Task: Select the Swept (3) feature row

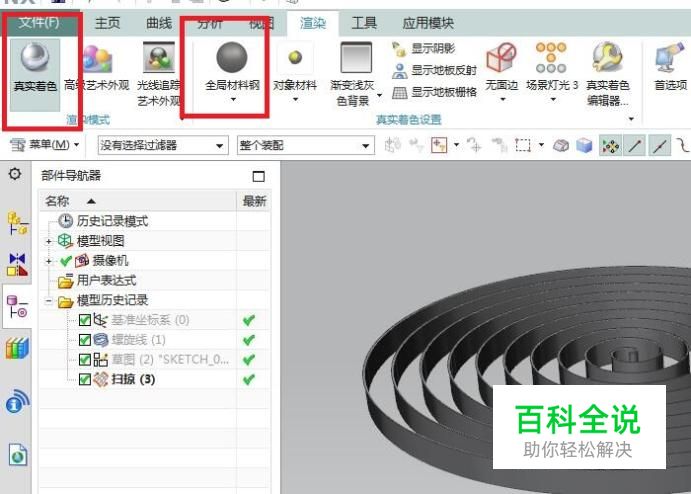Action: [155, 379]
